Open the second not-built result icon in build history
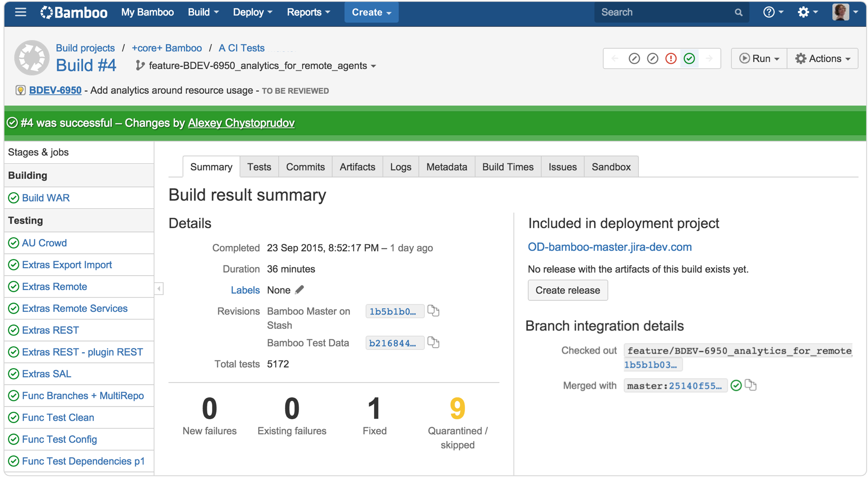The width and height of the screenshot is (868, 479). [653, 59]
